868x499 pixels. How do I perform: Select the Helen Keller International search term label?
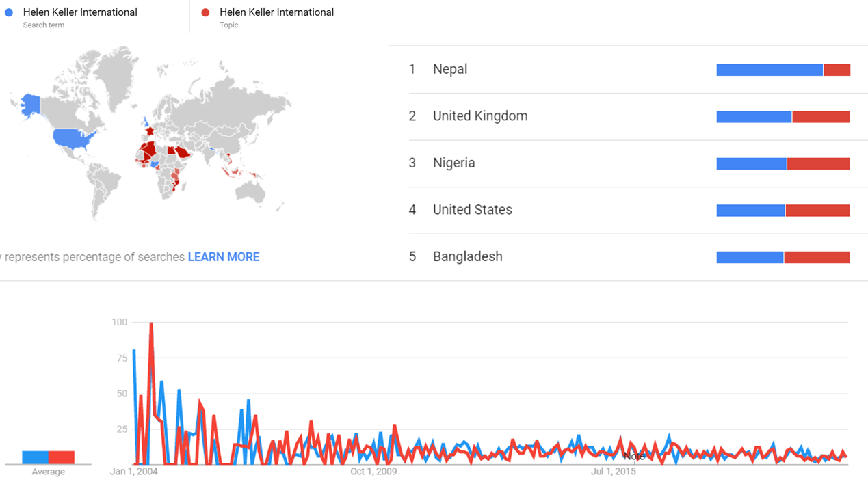pyautogui.click(x=80, y=12)
